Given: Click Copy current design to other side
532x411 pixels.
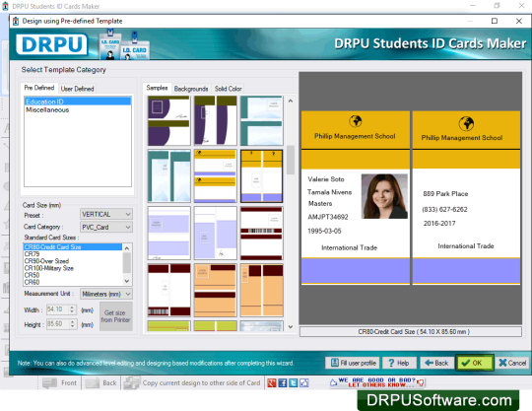Looking at the screenshot, I should (192, 382).
